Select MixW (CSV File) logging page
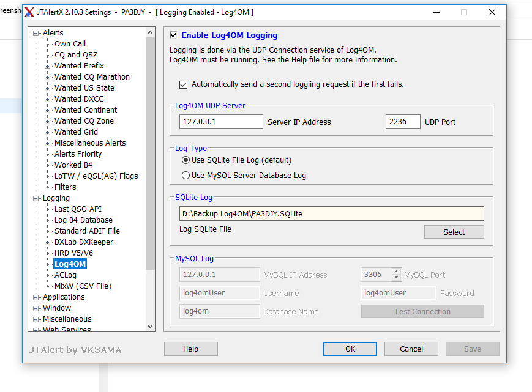This screenshot has height=392, width=532. pyautogui.click(x=83, y=286)
